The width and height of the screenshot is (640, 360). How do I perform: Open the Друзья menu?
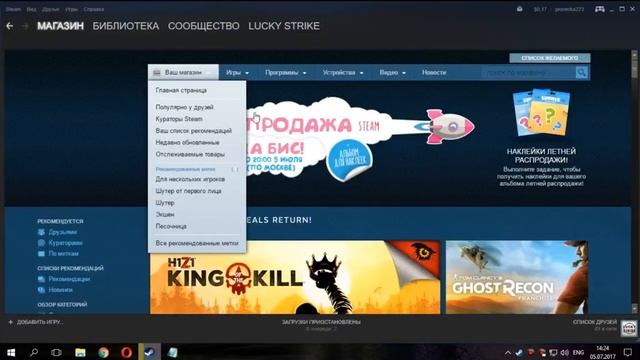click(x=51, y=9)
